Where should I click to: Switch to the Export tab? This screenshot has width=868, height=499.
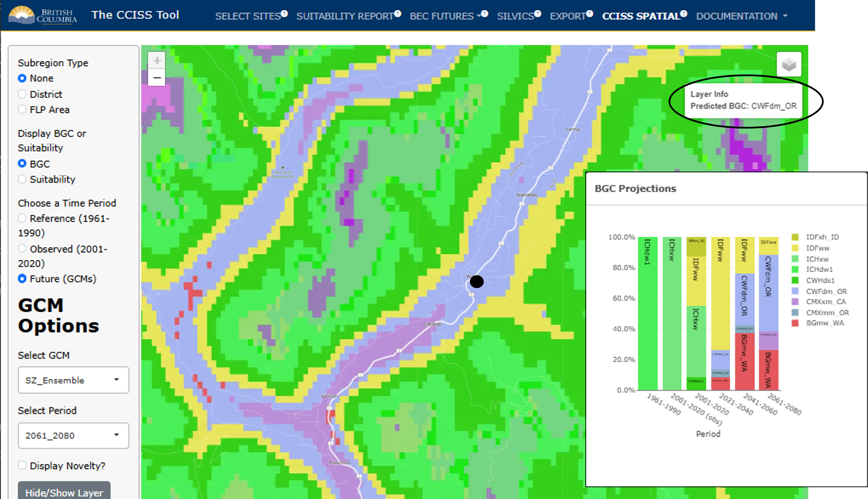pyautogui.click(x=568, y=16)
